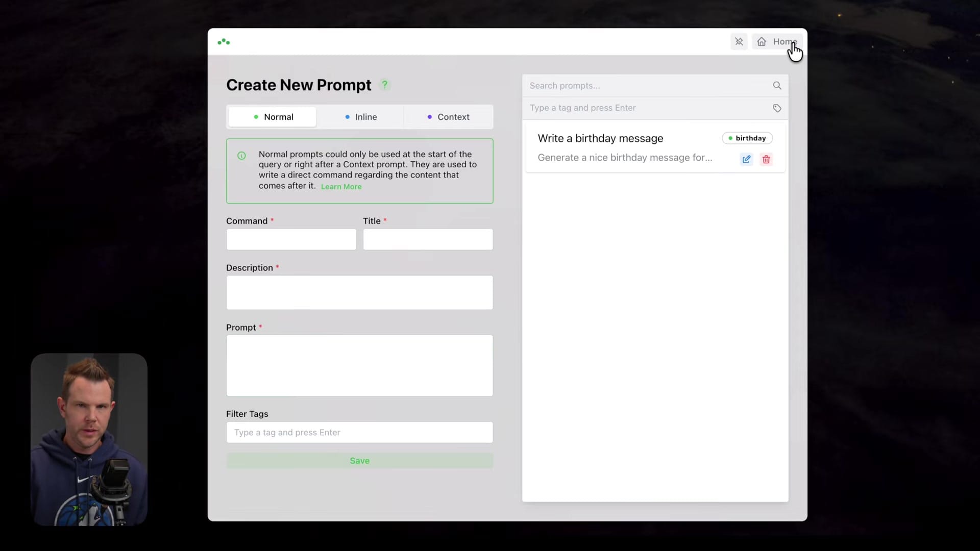The height and width of the screenshot is (551, 980).
Task: Open the help question mark icon
Action: [x=385, y=85]
